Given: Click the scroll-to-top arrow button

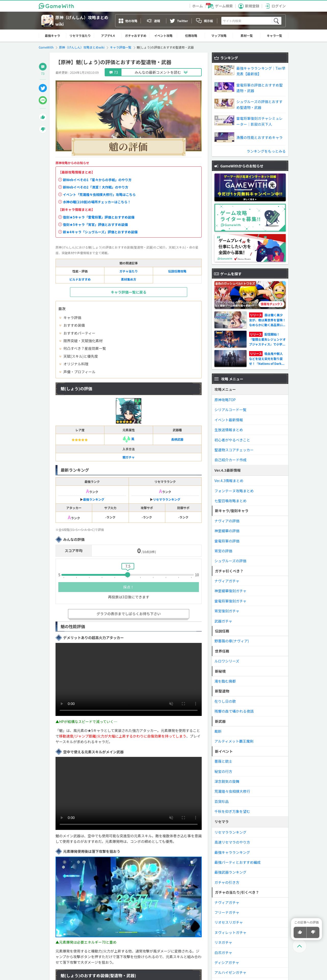Looking at the screenshot, I should (299, 946).
